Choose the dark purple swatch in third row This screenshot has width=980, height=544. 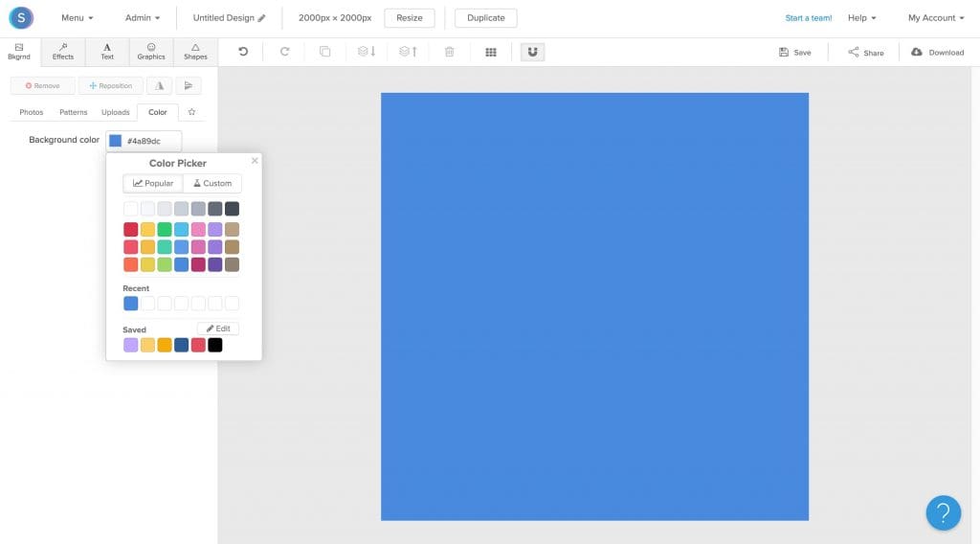tap(215, 264)
